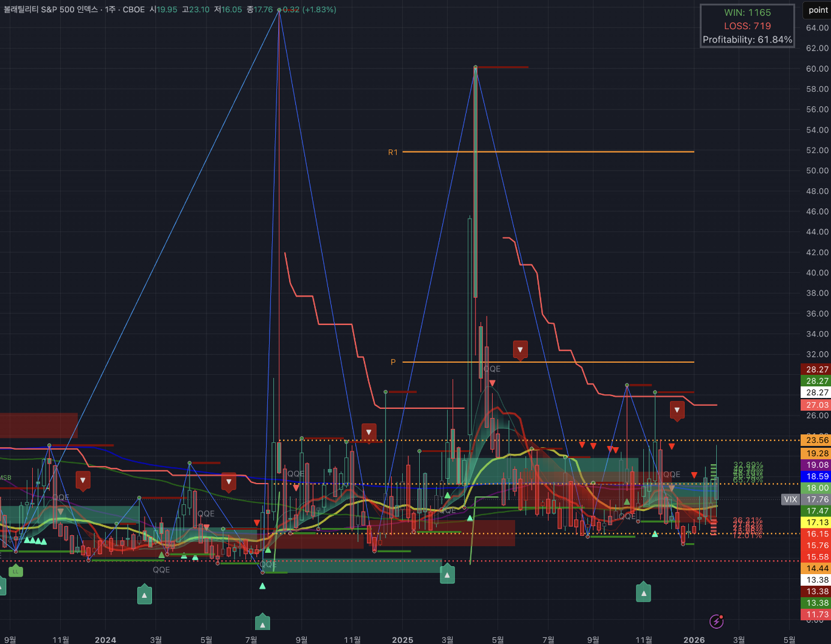
Task: Select the R1 pivot level label
Action: (x=393, y=152)
